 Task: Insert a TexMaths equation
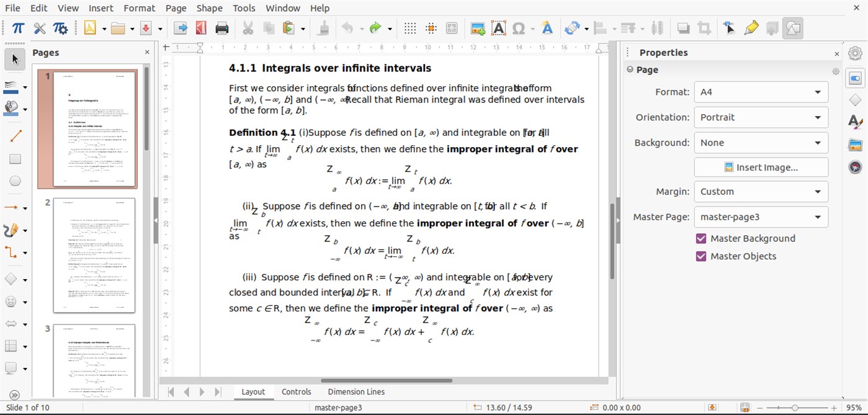tap(17, 27)
